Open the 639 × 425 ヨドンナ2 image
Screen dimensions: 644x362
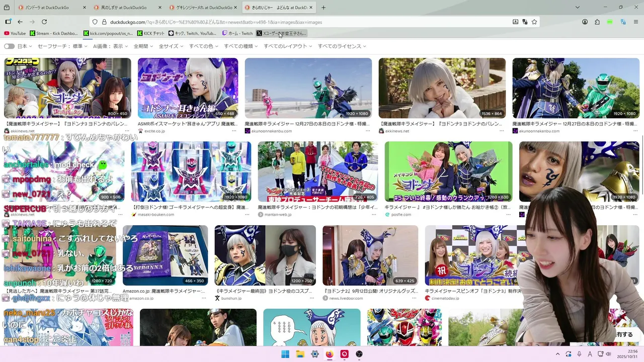coord(370,255)
